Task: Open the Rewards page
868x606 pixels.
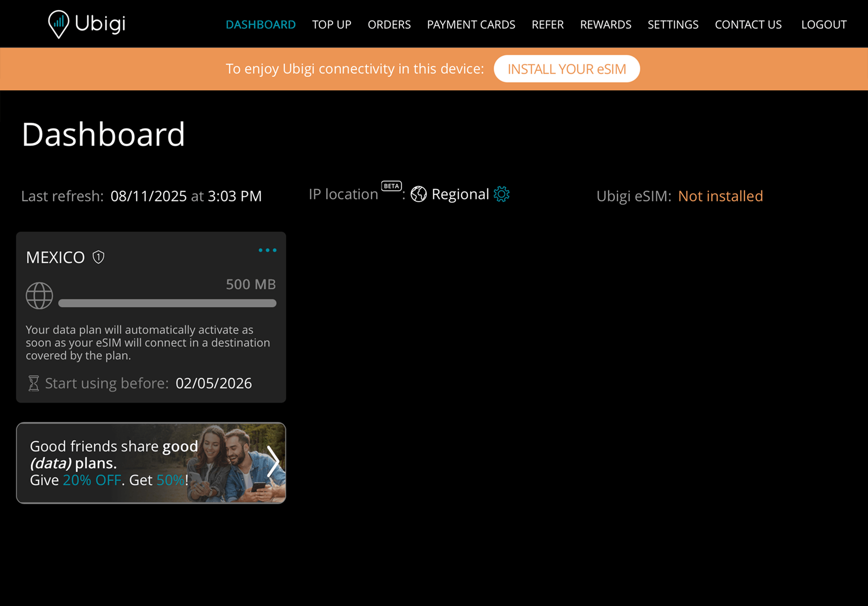Action: tap(606, 25)
